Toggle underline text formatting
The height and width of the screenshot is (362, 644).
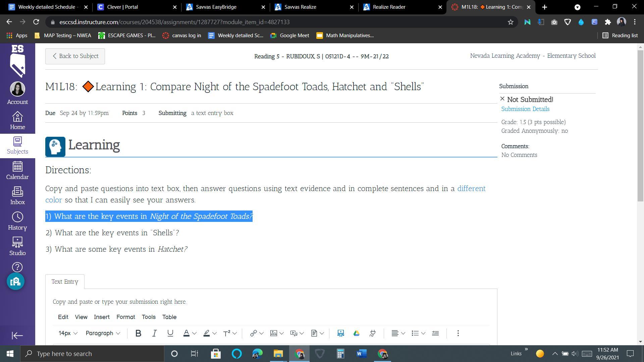click(x=170, y=333)
